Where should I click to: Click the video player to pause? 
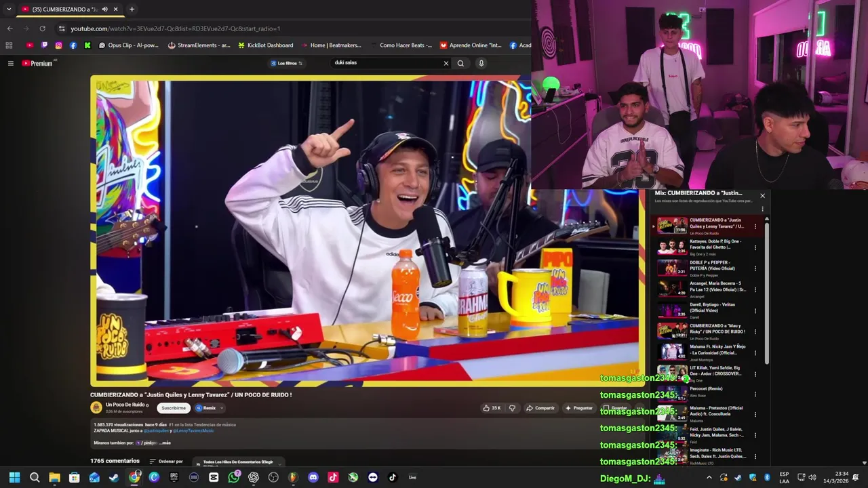tap(367, 230)
